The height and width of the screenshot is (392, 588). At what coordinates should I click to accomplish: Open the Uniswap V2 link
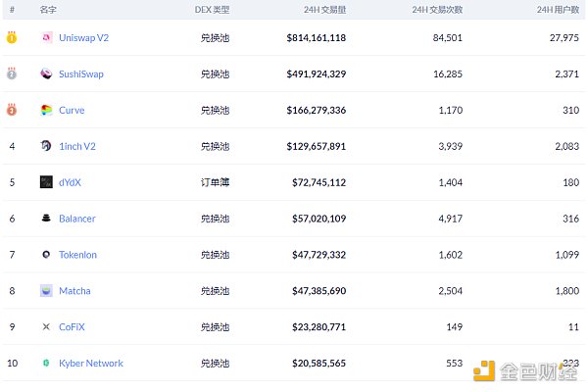(83, 38)
